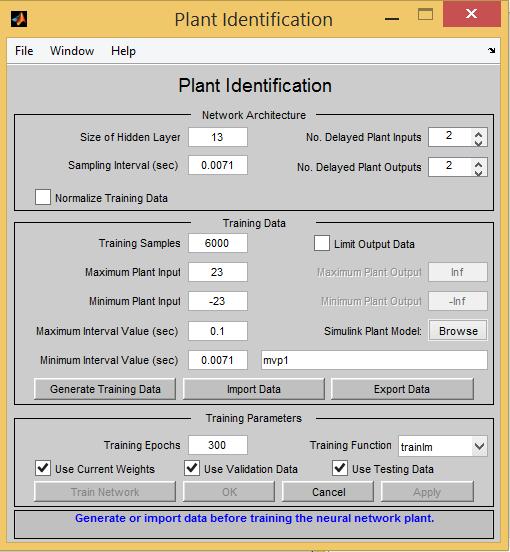
Task: Click the dock arrow icon in menu bar
Action: 492,50
